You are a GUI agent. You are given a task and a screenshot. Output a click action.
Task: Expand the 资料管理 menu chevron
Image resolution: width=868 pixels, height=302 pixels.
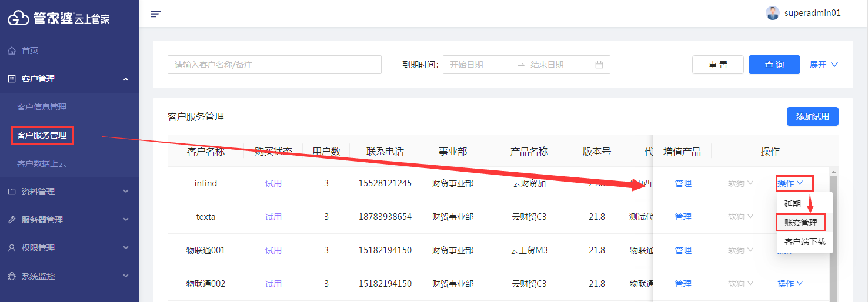pos(126,192)
